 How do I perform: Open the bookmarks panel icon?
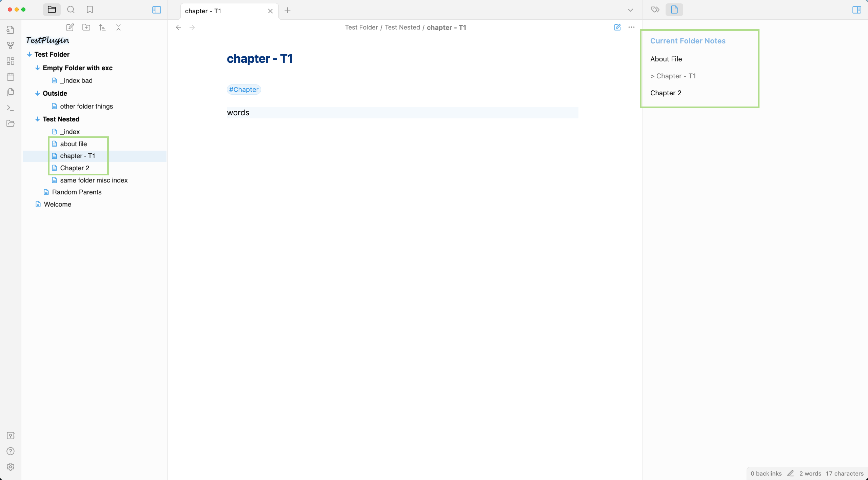point(90,9)
